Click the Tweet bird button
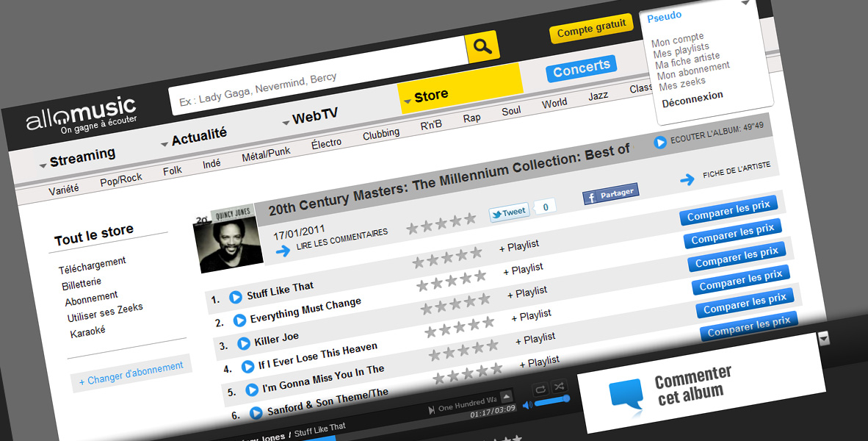 509,212
